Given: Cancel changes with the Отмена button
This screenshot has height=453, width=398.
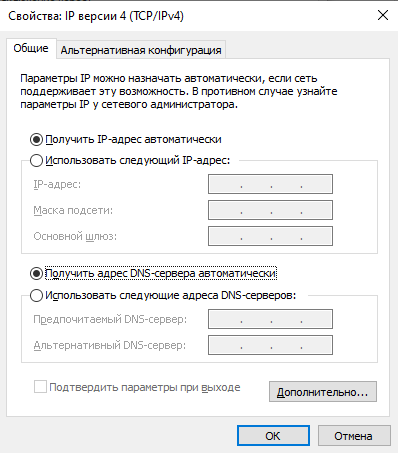Looking at the screenshot, I should (x=354, y=436).
